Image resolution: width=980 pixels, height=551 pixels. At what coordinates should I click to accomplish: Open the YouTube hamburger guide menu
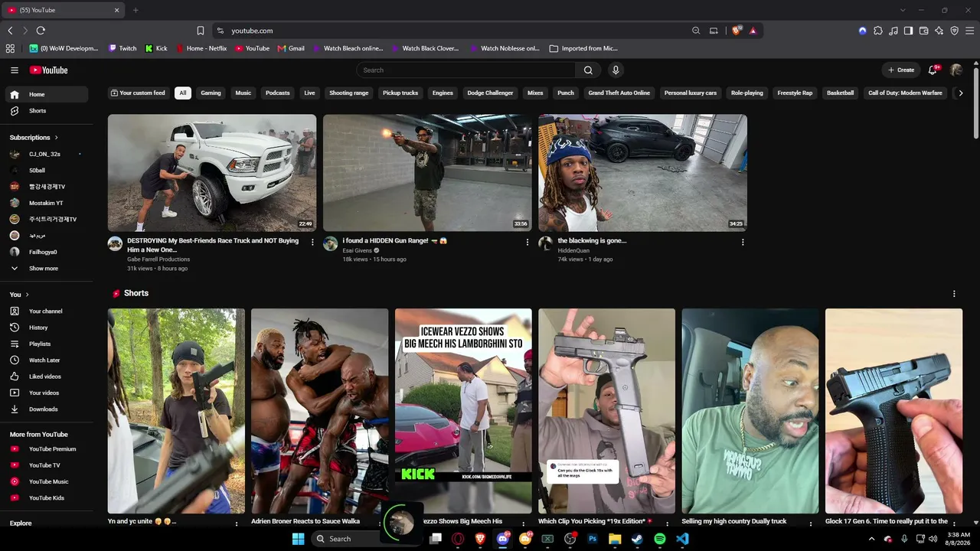coord(15,70)
